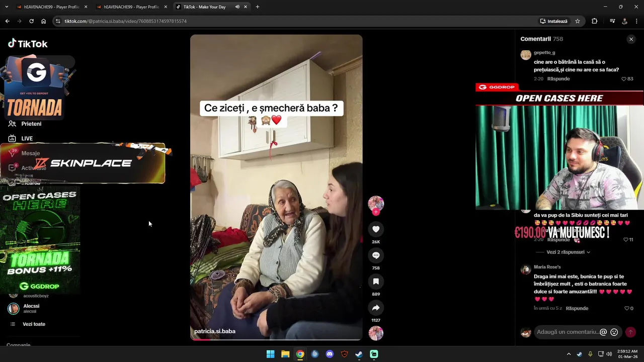Open patricia.si.baba username on the video
Image resolution: width=644 pixels, height=362 pixels.
[215, 331]
